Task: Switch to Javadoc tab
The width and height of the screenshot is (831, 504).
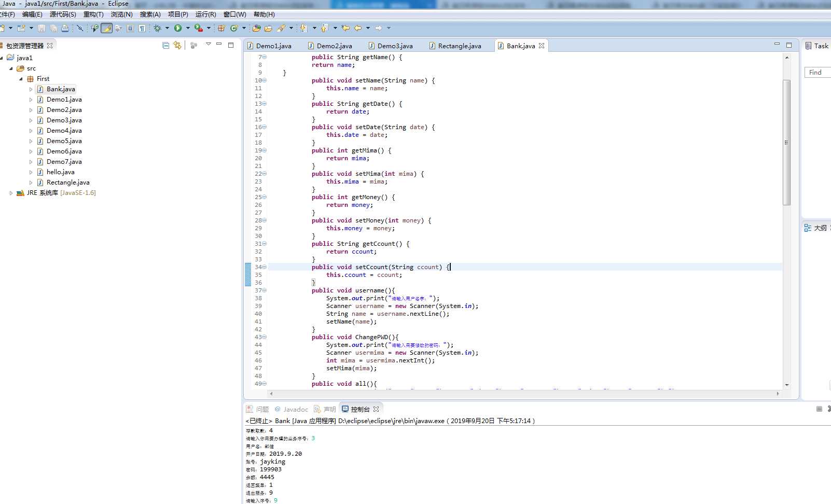Action: click(292, 409)
